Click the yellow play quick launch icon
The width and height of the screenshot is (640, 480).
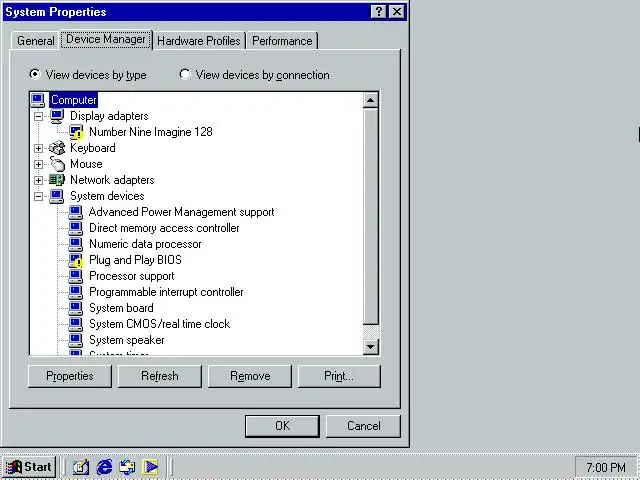click(150, 467)
